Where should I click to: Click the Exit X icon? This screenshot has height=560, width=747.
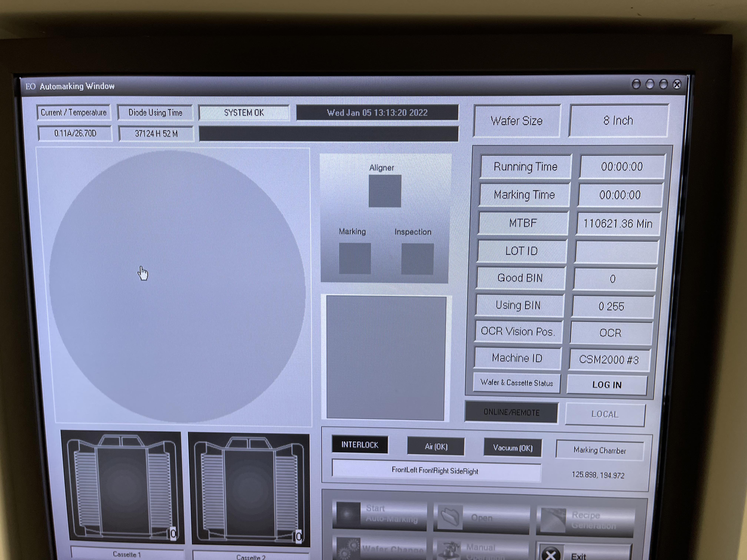point(551,554)
